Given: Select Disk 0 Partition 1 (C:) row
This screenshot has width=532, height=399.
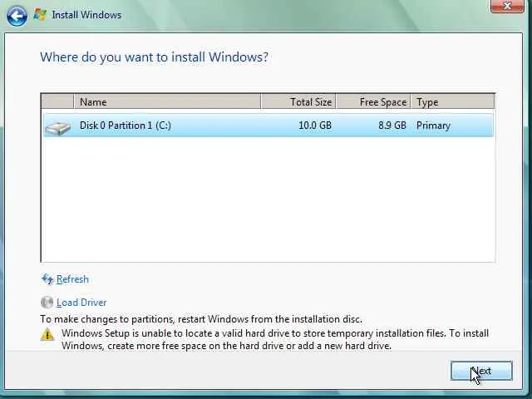Looking at the screenshot, I should point(268,126).
